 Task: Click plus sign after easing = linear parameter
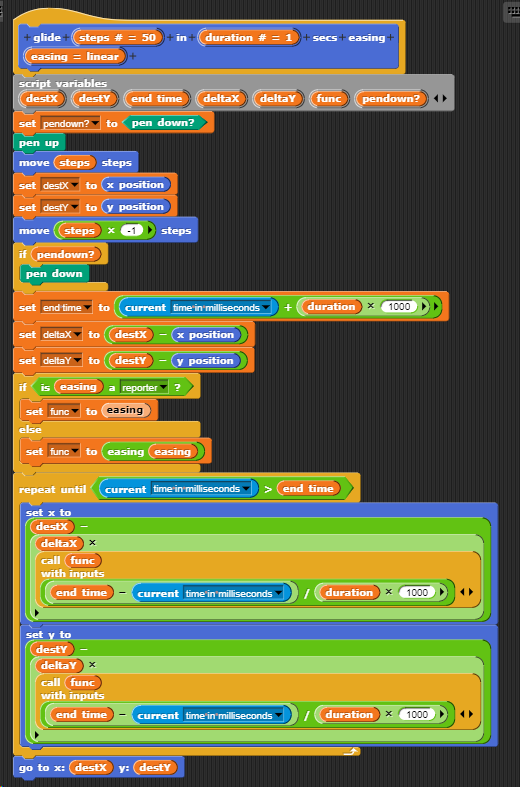pos(133,57)
